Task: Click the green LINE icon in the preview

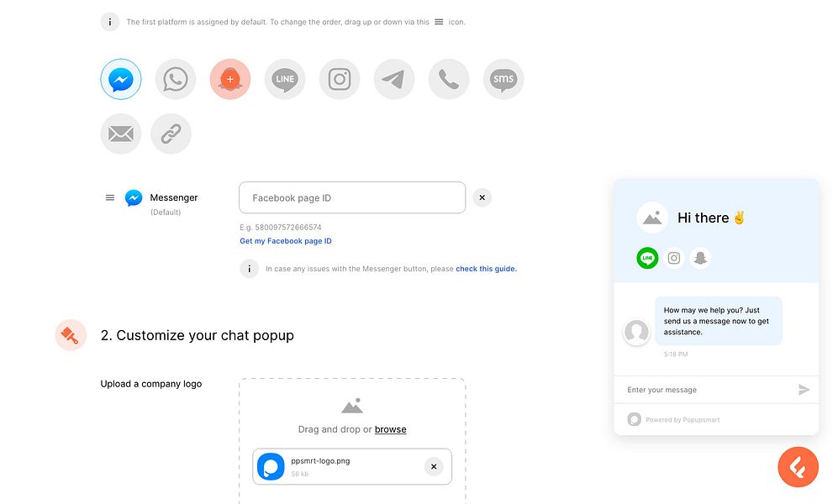Action: (x=647, y=258)
